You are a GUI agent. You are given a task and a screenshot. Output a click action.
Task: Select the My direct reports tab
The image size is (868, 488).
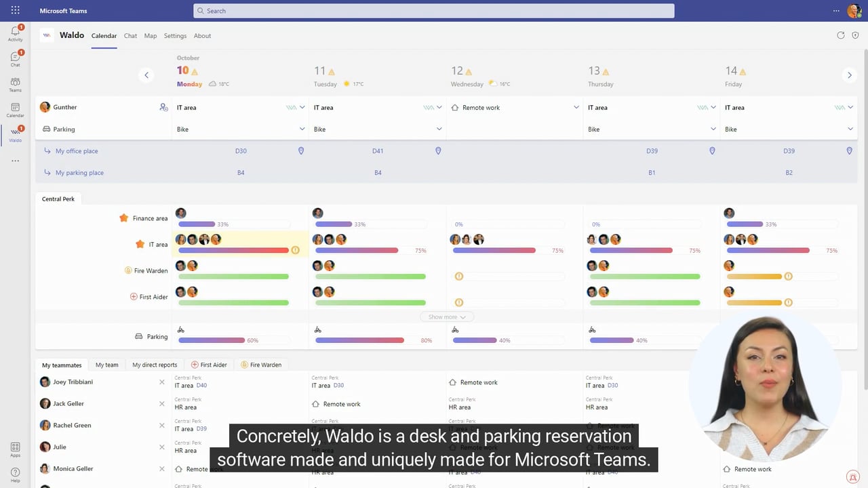tap(155, 365)
